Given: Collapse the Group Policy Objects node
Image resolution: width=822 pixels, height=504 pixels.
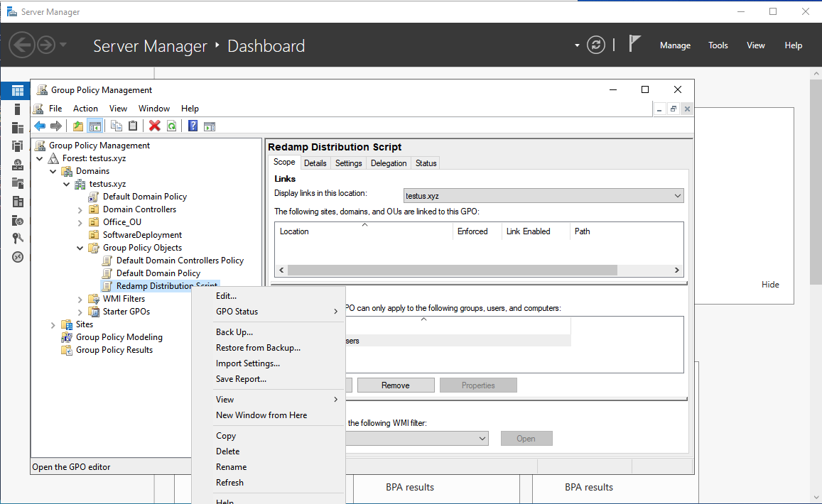Looking at the screenshot, I should 80,248.
